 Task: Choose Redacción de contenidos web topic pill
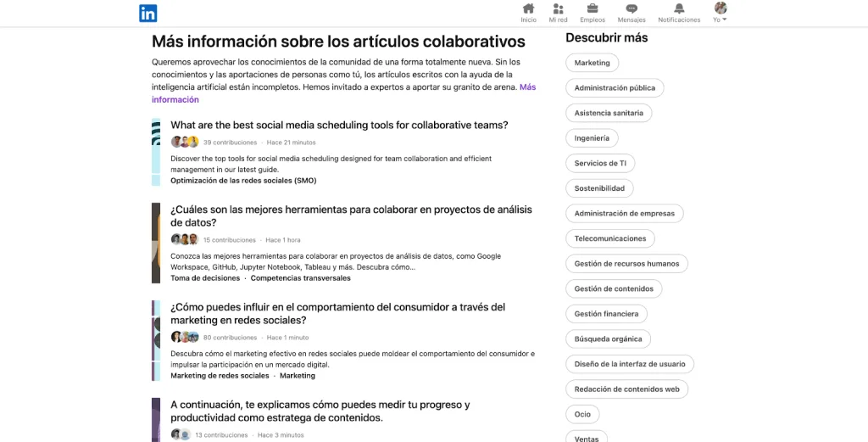tap(626, 389)
